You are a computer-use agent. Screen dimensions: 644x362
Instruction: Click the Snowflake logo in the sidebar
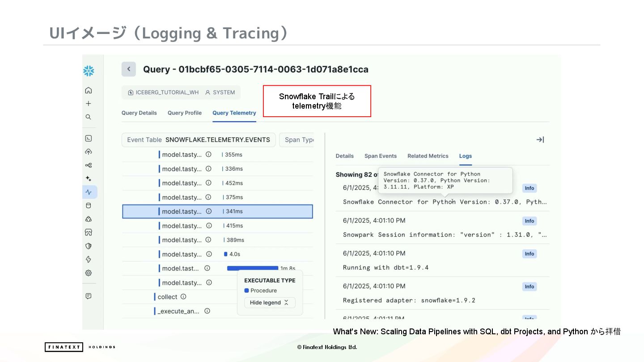[x=89, y=71]
